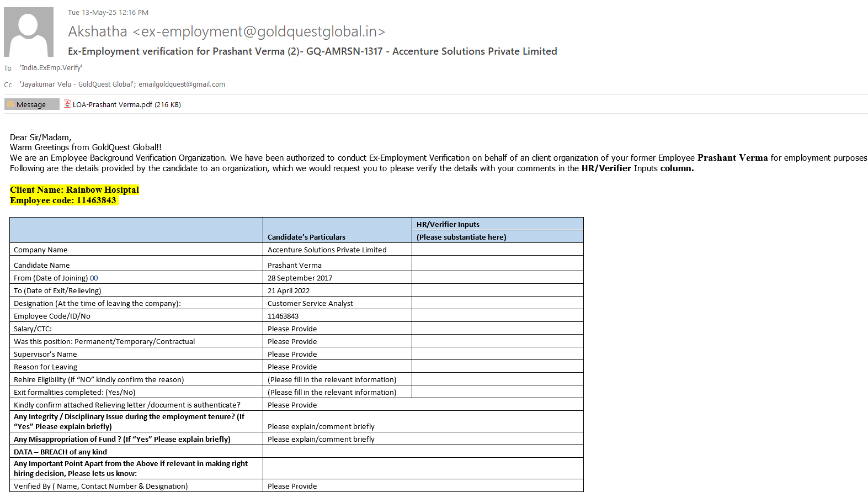Click the HR/Verifier input cell for Candidate Name
Viewport: 868px width, 492px height.
point(497,264)
